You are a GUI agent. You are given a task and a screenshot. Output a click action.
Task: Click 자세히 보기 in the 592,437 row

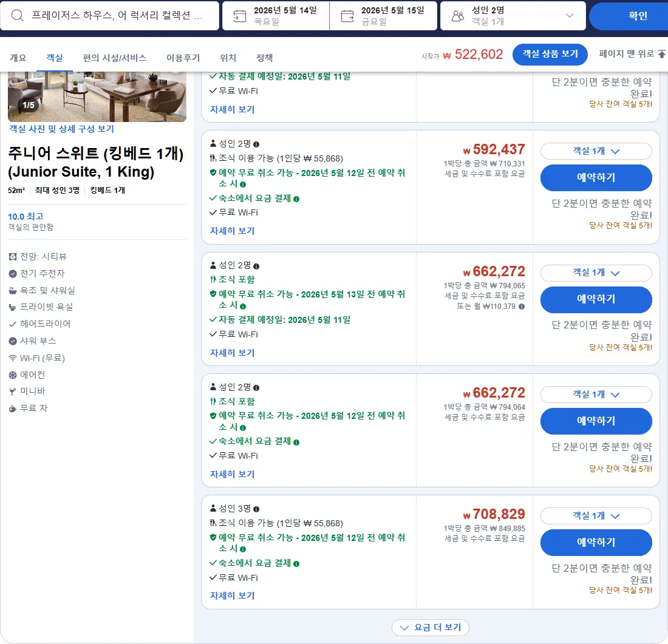pyautogui.click(x=232, y=231)
